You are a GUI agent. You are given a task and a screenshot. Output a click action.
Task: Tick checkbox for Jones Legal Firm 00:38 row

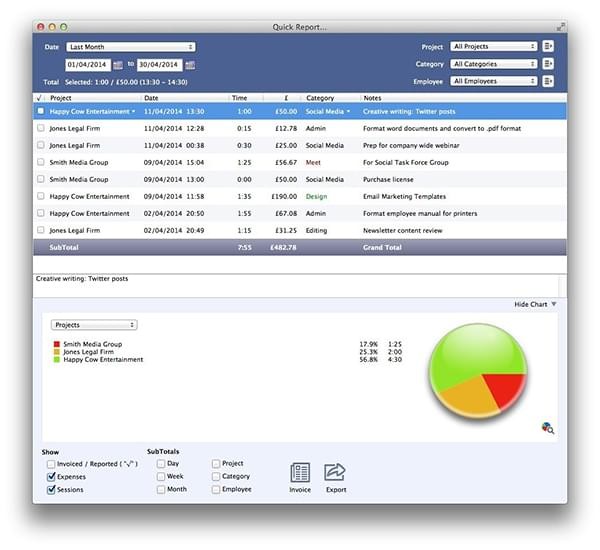tap(41, 145)
